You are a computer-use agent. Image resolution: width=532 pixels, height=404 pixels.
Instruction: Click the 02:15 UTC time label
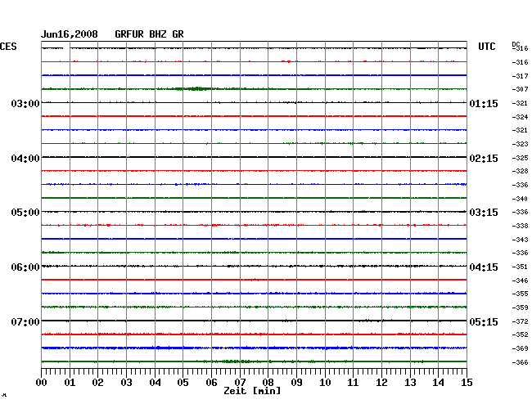[484, 159]
